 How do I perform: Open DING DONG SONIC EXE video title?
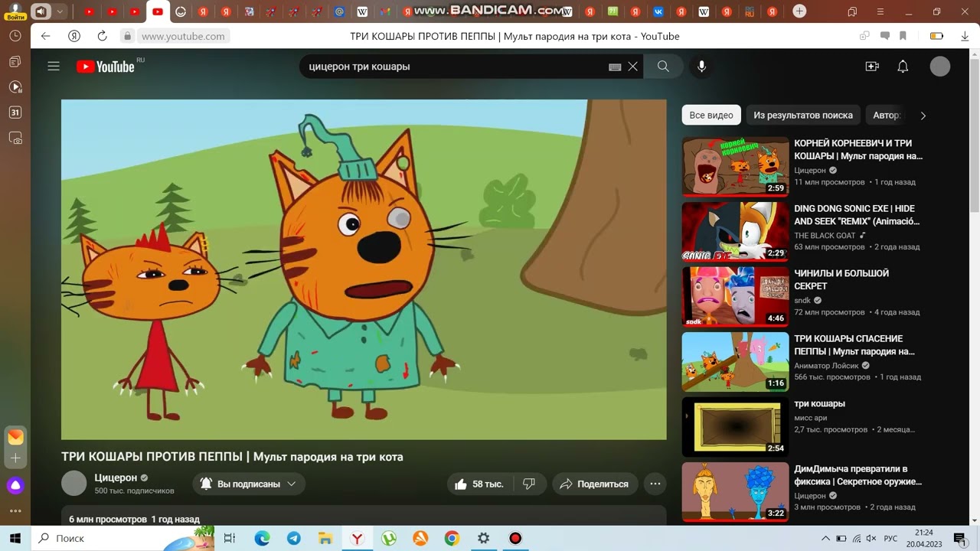pyautogui.click(x=857, y=214)
